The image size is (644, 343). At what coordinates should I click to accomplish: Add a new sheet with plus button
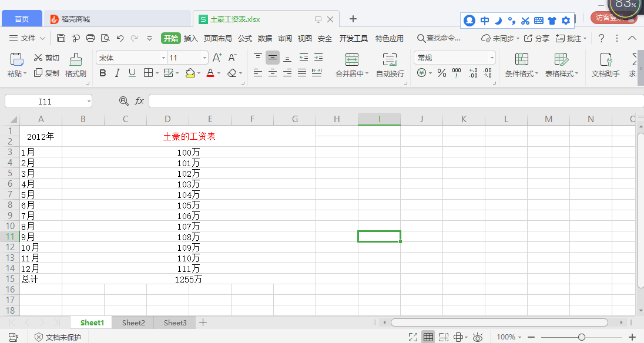pos(203,322)
